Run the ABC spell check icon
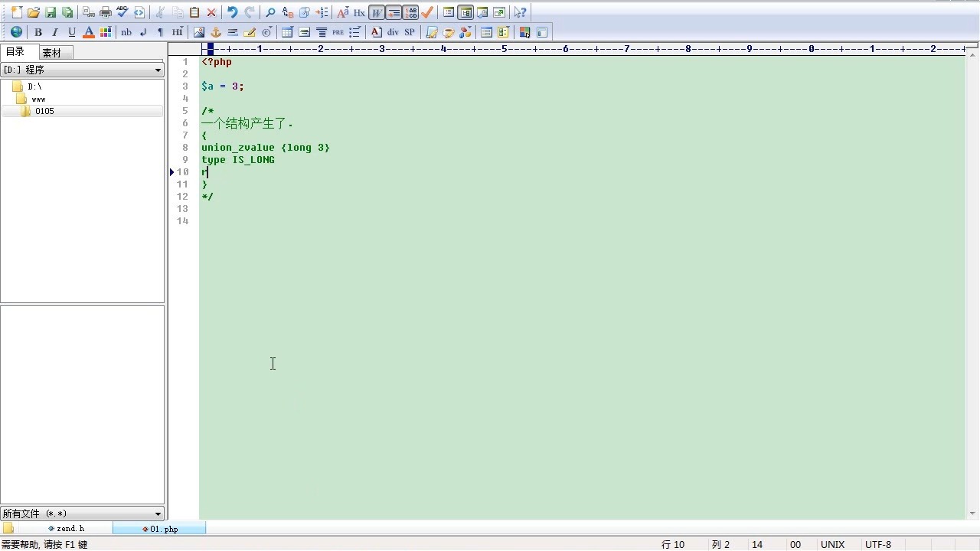980x551 pixels. tap(122, 12)
